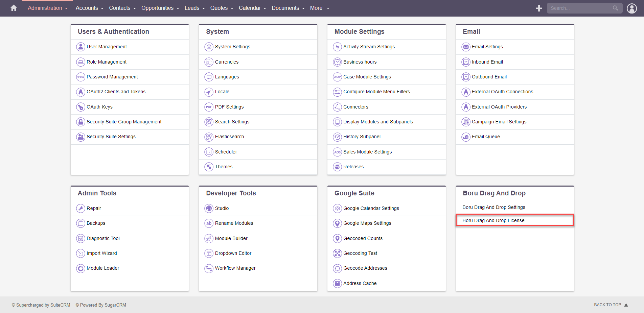Expand the Accounts dropdown arrow

[x=102, y=8]
